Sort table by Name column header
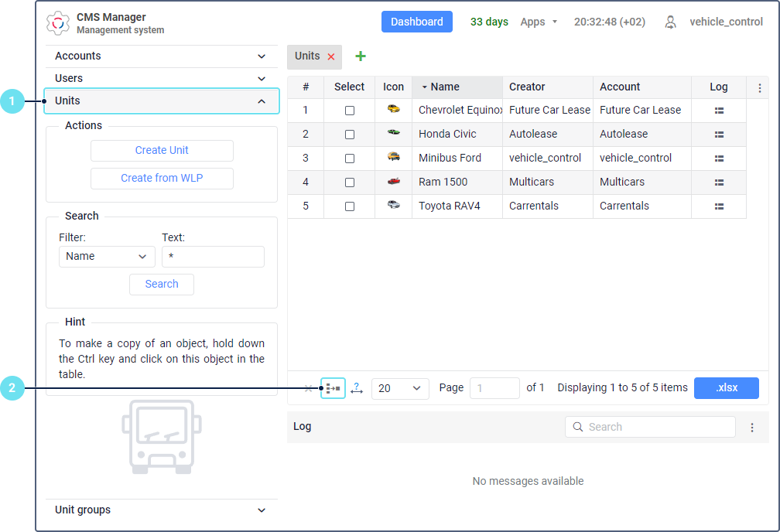 457,87
